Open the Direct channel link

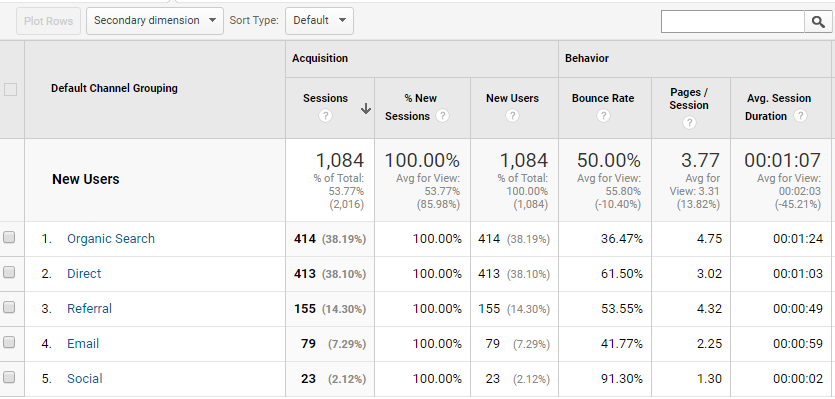pos(84,274)
